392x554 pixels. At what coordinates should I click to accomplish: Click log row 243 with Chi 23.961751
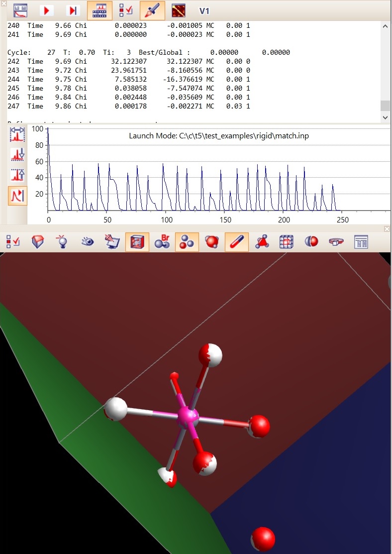pyautogui.click(x=129, y=70)
